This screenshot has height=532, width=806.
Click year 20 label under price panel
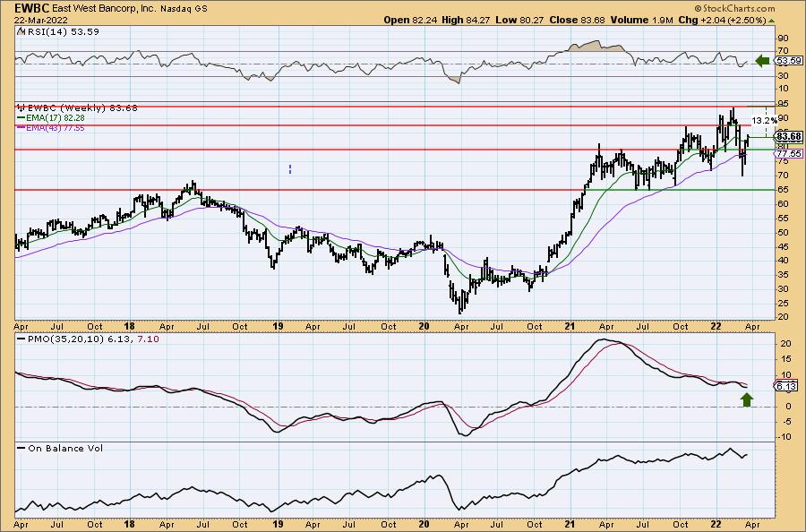pos(424,326)
